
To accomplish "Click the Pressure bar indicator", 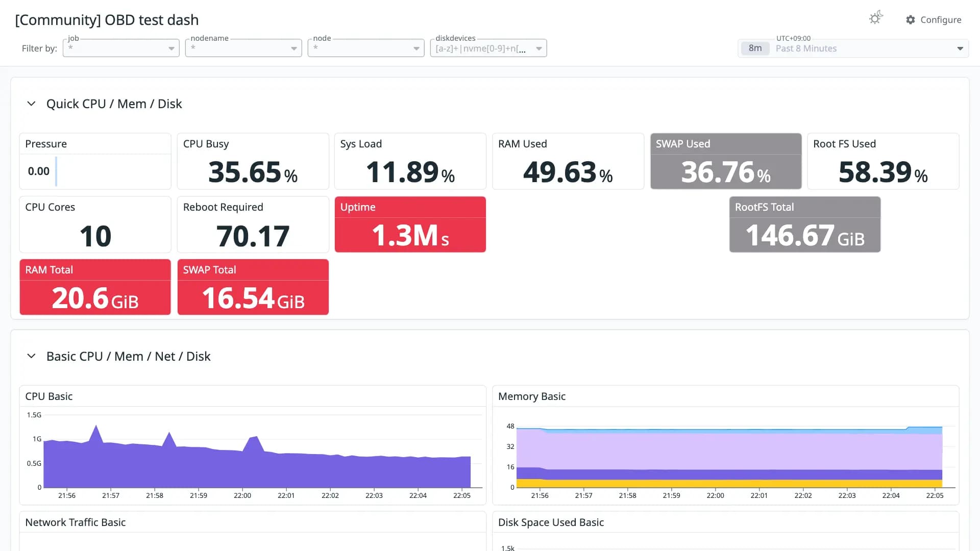I will point(56,171).
